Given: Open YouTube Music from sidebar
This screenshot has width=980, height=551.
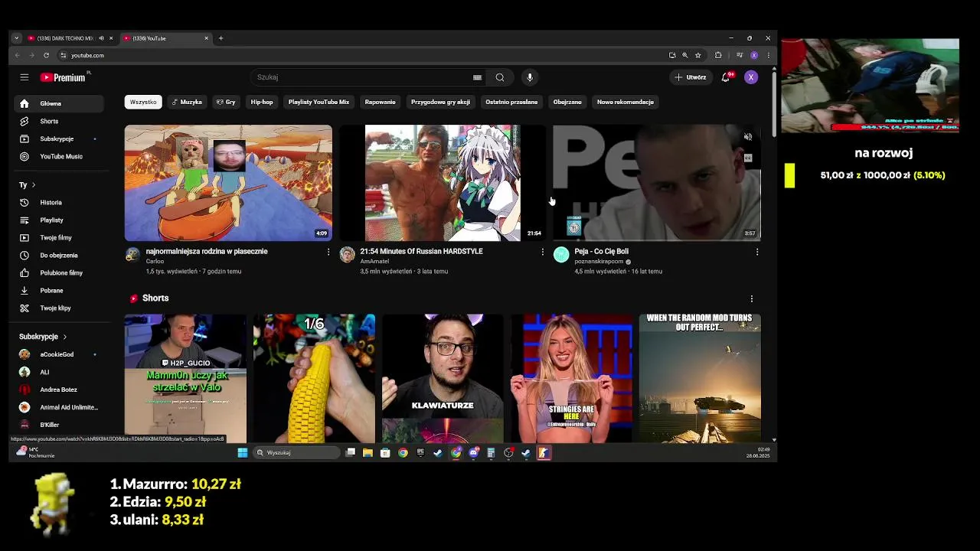Looking at the screenshot, I should click(60, 156).
